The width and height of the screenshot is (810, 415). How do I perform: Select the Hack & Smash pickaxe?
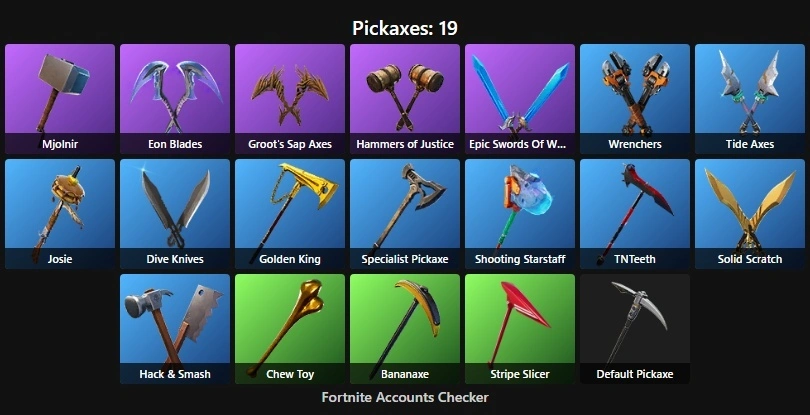[x=175, y=329]
